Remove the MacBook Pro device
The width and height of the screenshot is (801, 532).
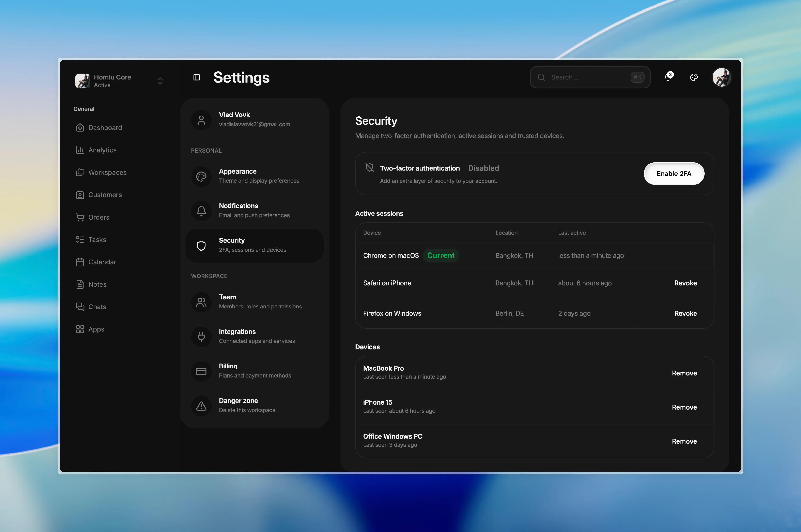tap(684, 373)
